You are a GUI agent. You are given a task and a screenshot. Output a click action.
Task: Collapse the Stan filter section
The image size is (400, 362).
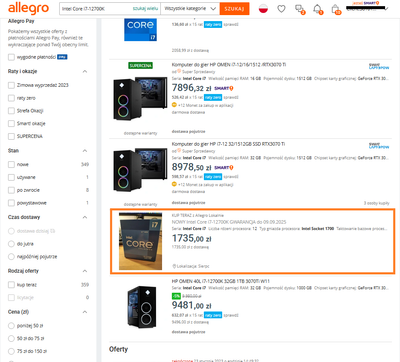click(85, 151)
